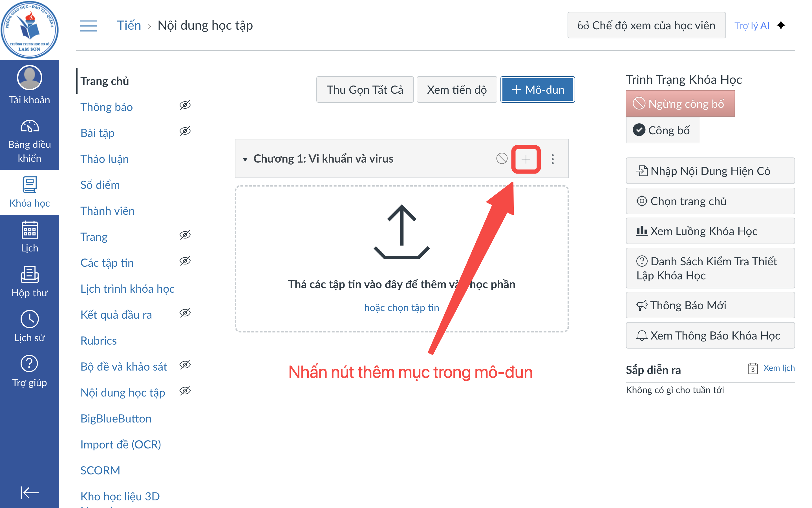This screenshot has width=812, height=508.
Task: Open the Tài khoản account avatar
Action: [30, 78]
